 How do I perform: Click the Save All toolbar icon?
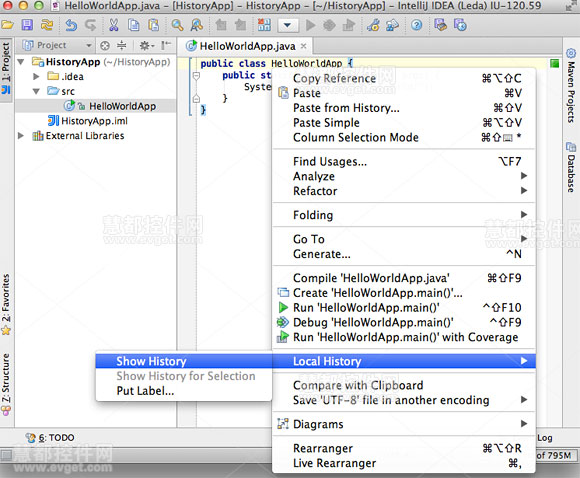(x=27, y=25)
